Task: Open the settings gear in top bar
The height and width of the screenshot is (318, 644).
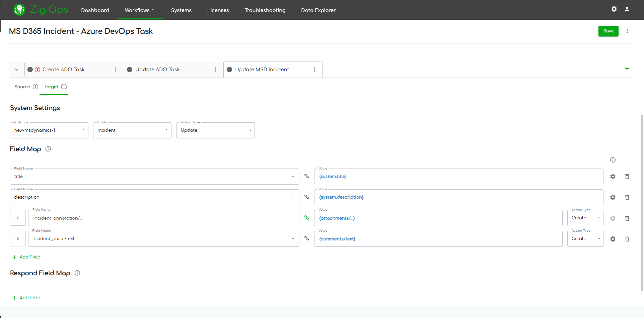Action: pyautogui.click(x=614, y=9)
